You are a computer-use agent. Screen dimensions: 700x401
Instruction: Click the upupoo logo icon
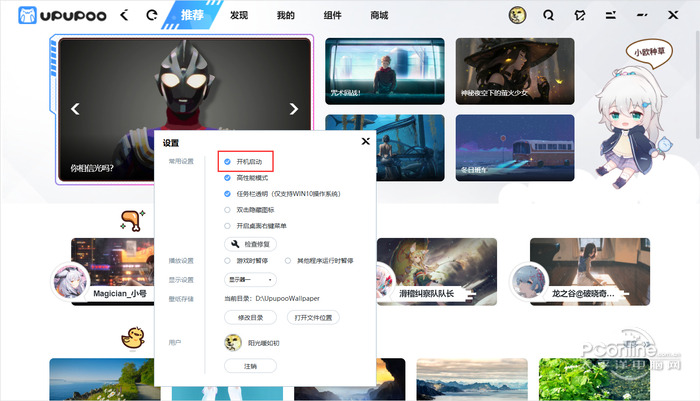coord(27,16)
